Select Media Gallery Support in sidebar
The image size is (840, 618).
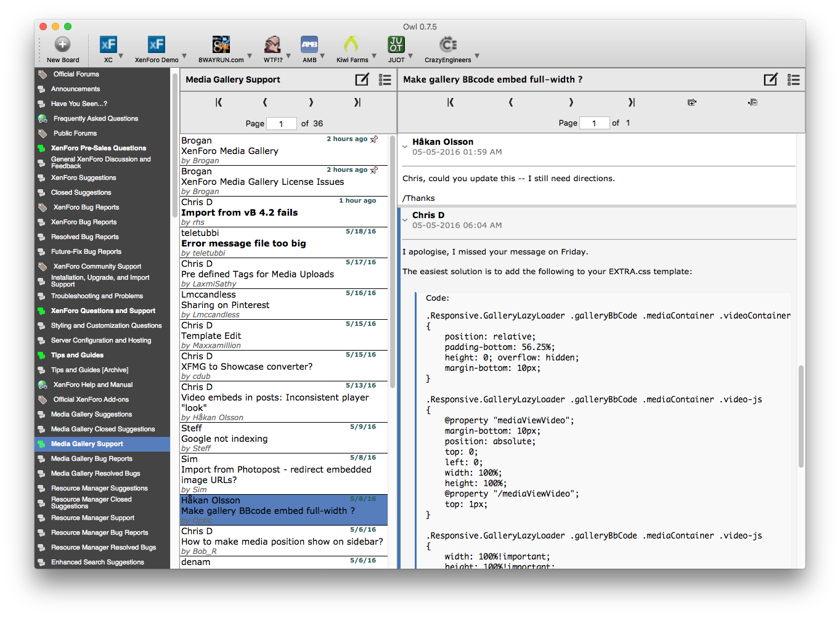pyautogui.click(x=102, y=444)
